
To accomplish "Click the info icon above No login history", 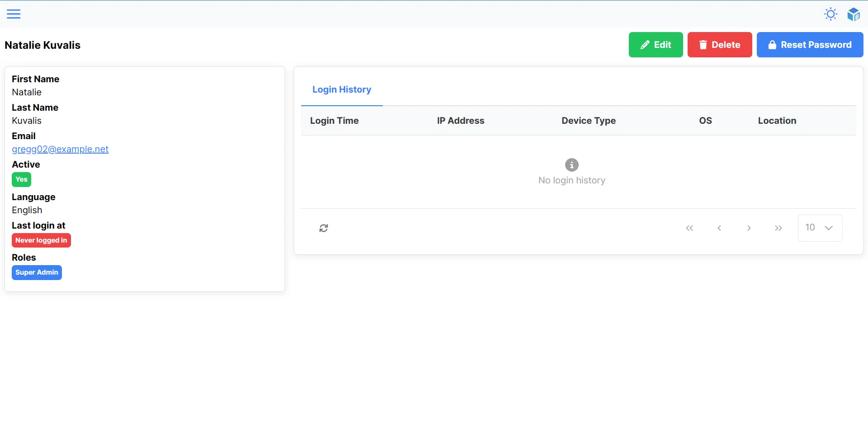I will pyautogui.click(x=571, y=165).
